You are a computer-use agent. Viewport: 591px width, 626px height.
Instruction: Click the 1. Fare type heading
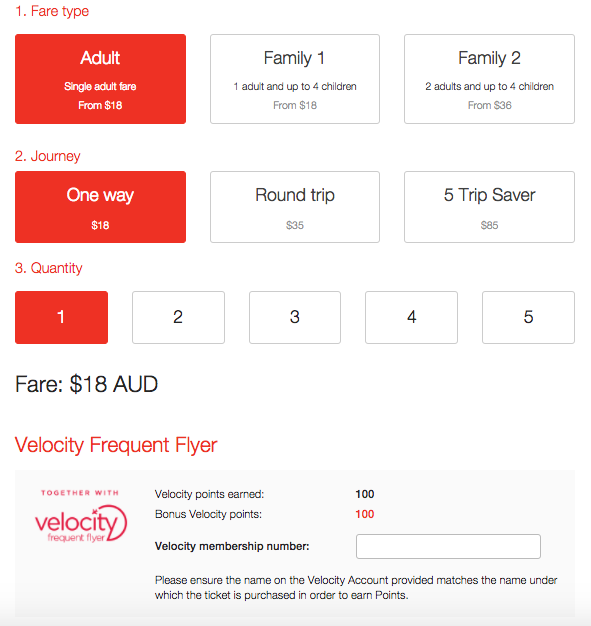[x=52, y=11]
